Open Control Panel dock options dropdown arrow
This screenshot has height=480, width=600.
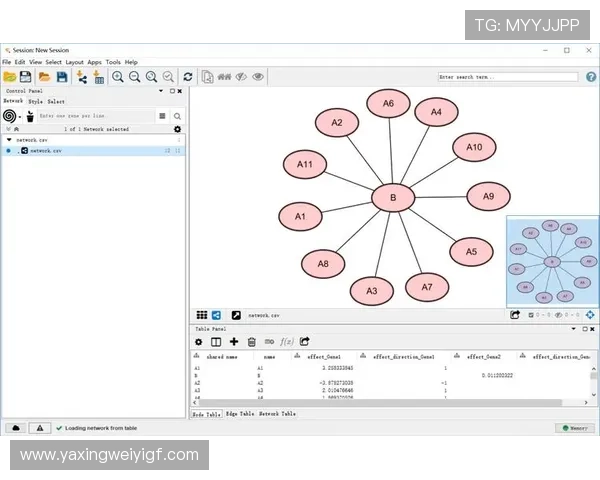click(x=161, y=91)
